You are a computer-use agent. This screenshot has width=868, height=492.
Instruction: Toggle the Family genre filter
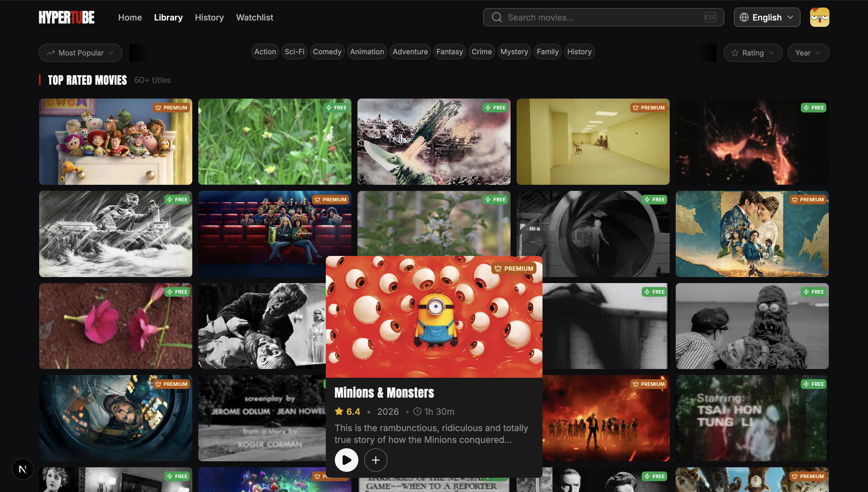click(548, 52)
